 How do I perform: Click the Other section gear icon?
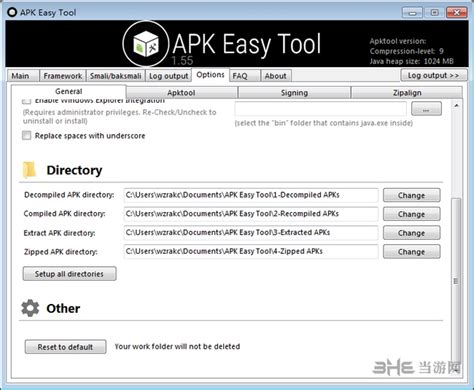(x=30, y=308)
